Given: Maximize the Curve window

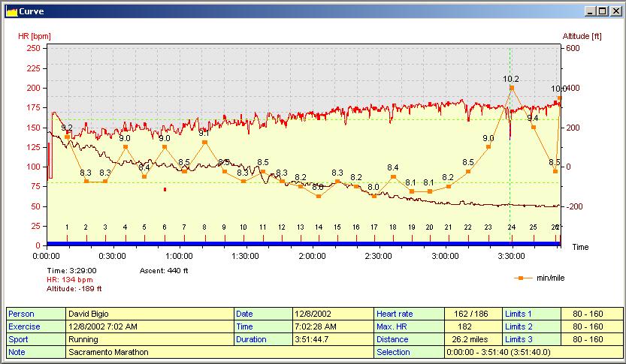Looking at the screenshot, I should pyautogui.click(x=602, y=11).
